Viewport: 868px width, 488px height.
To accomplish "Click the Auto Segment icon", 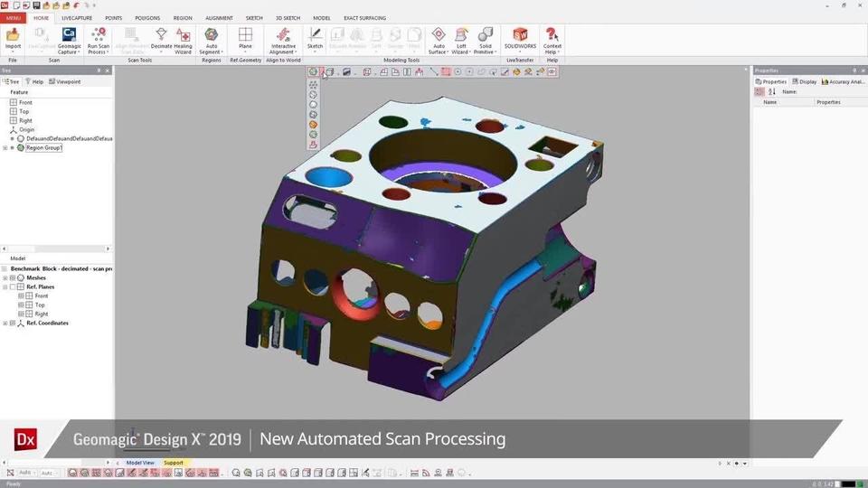I will tap(211, 35).
